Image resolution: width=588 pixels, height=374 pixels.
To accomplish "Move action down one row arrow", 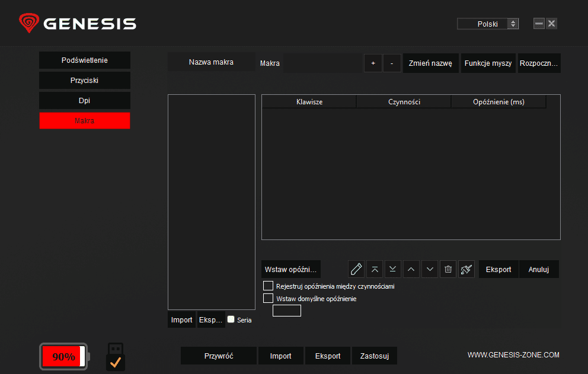I will 430,269.
